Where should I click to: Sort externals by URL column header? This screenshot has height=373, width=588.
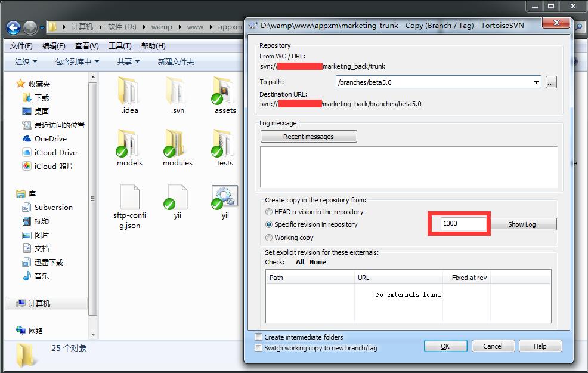(x=398, y=278)
